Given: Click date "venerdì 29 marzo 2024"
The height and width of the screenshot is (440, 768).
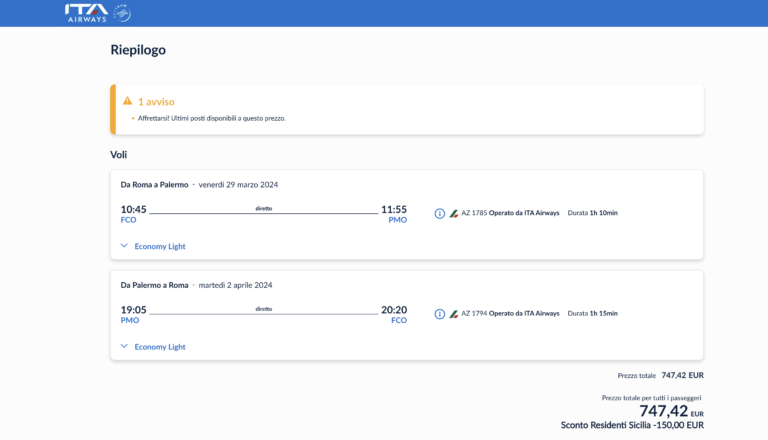Looking at the screenshot, I should (x=238, y=185).
